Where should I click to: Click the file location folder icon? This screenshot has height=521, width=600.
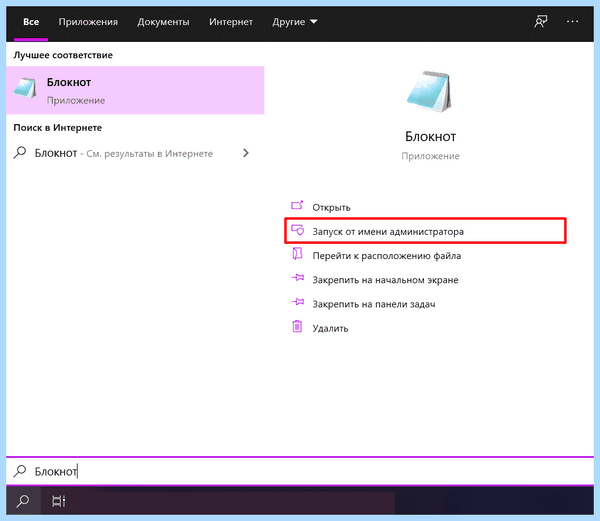(x=297, y=254)
